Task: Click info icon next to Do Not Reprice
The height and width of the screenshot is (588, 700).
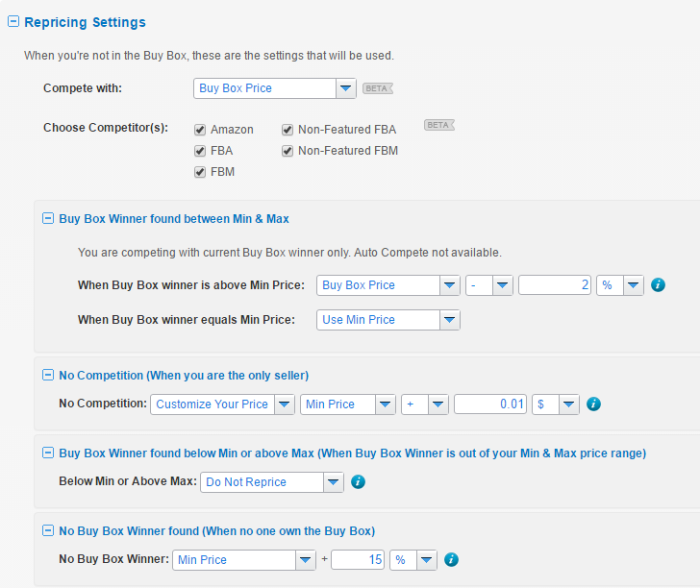Action: click(359, 482)
